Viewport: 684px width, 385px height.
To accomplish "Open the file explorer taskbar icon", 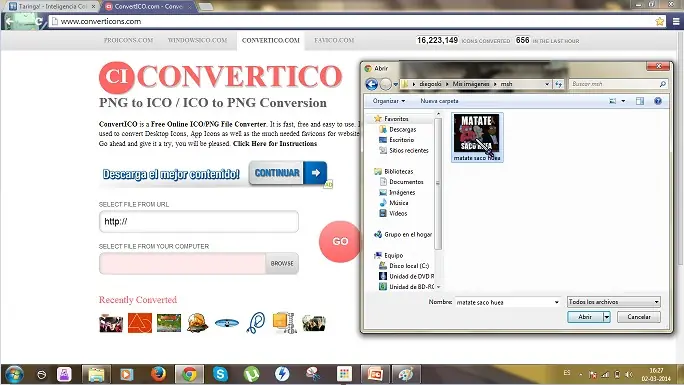I will pyautogui.click(x=96, y=374).
